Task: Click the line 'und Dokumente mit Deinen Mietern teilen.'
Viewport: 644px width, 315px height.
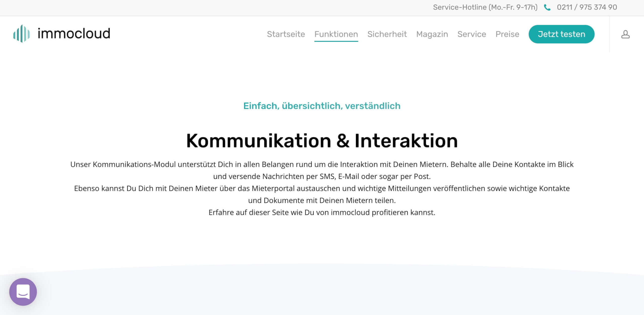Action: (322, 200)
